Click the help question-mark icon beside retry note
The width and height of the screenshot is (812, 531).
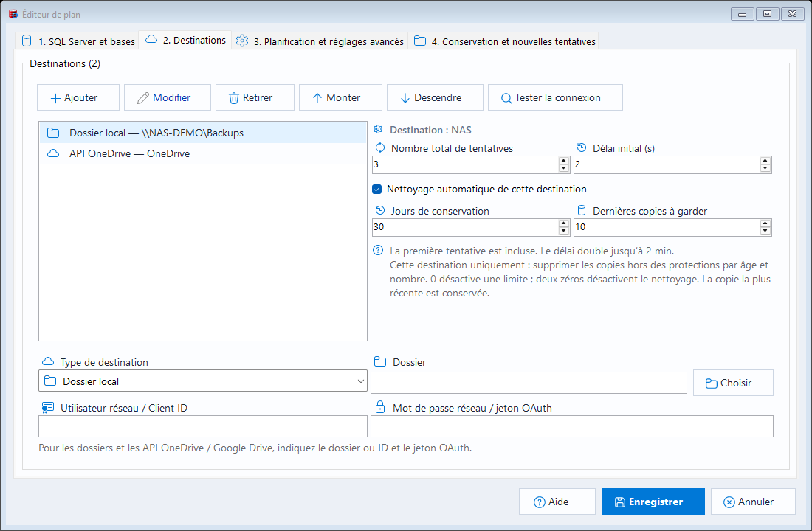(x=378, y=251)
